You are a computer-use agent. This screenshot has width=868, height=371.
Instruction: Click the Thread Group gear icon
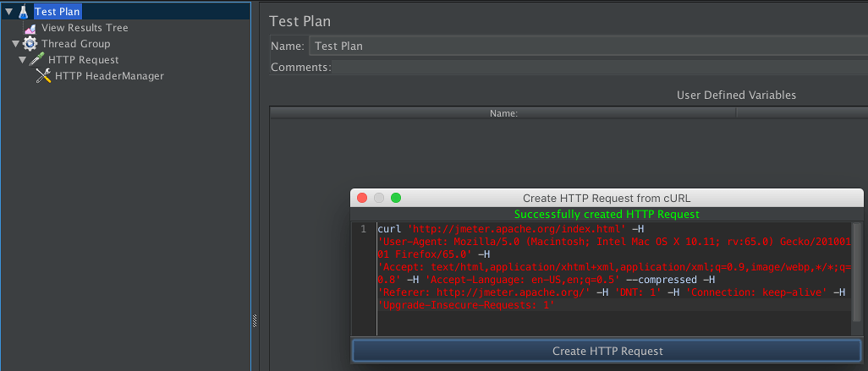[x=30, y=44]
